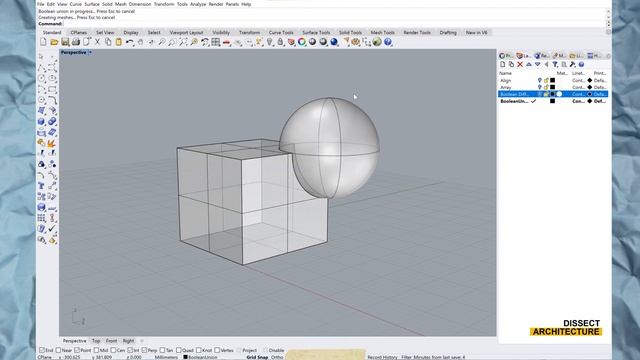Open the Analyze menu
Viewport: 640px width, 360px height.
(198, 4)
